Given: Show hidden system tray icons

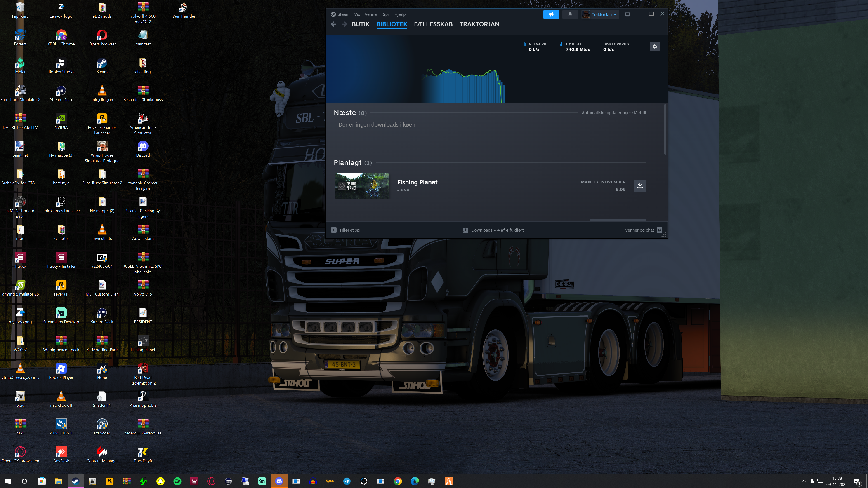Looking at the screenshot, I should pos(803,481).
